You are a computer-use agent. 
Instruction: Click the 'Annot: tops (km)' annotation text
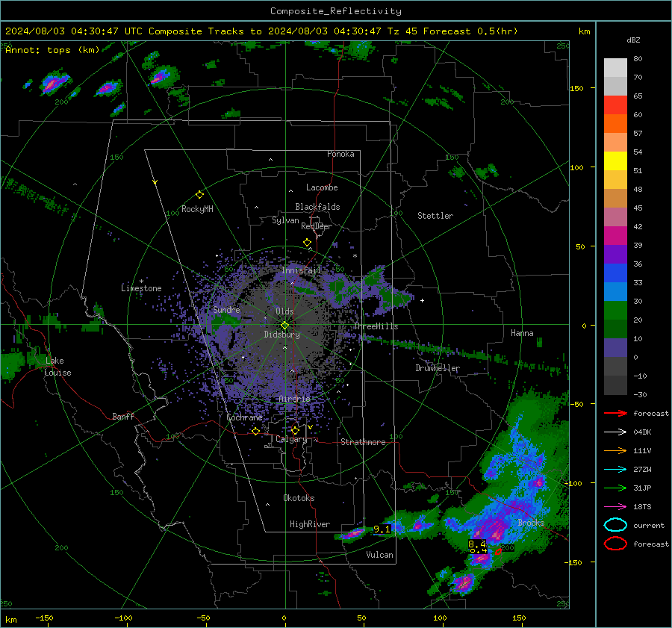[52, 50]
